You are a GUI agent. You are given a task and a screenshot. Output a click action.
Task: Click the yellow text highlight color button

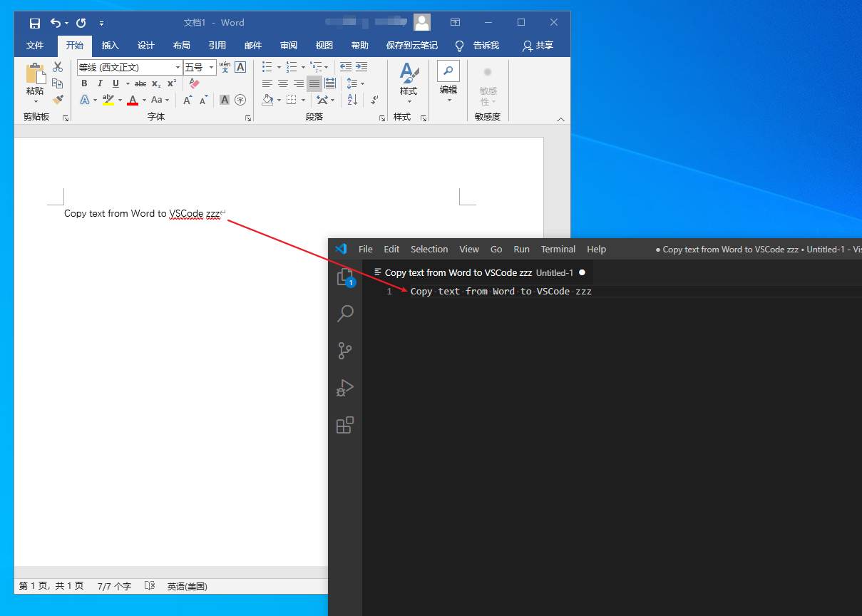[x=108, y=101]
